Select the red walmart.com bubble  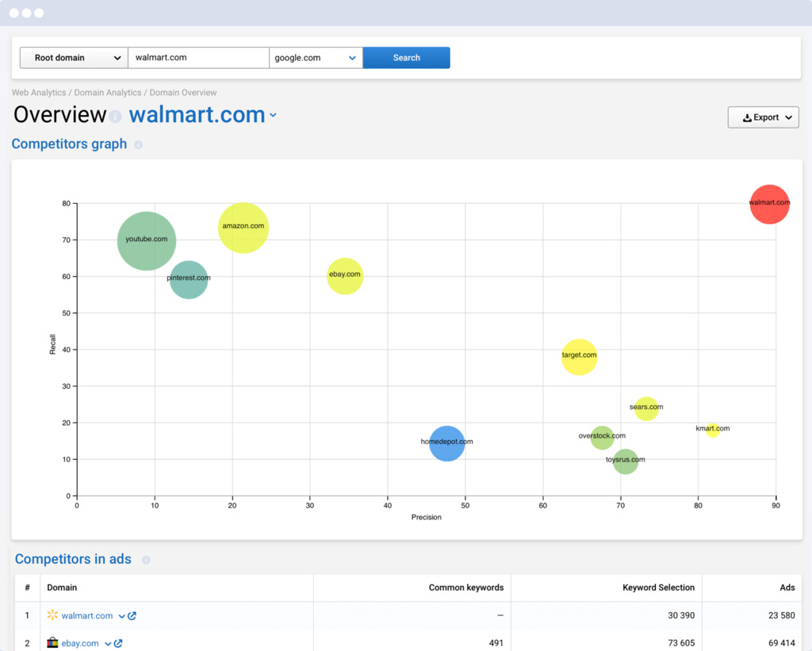(769, 204)
